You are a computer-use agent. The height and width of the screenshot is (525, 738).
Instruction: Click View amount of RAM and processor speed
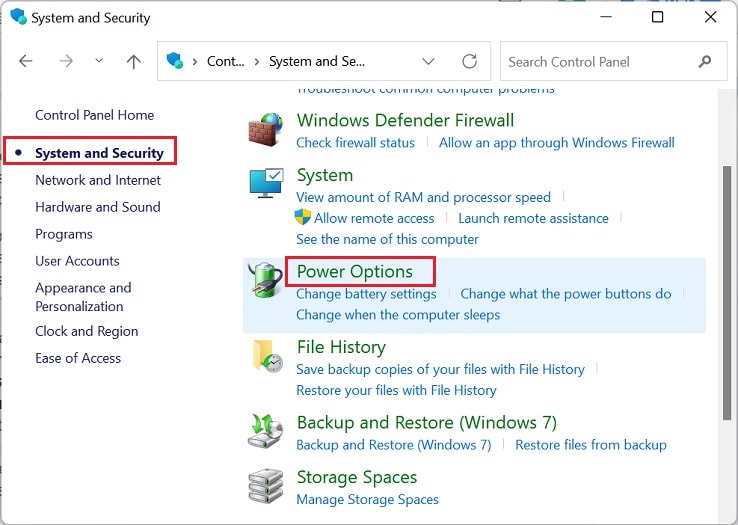coord(423,197)
